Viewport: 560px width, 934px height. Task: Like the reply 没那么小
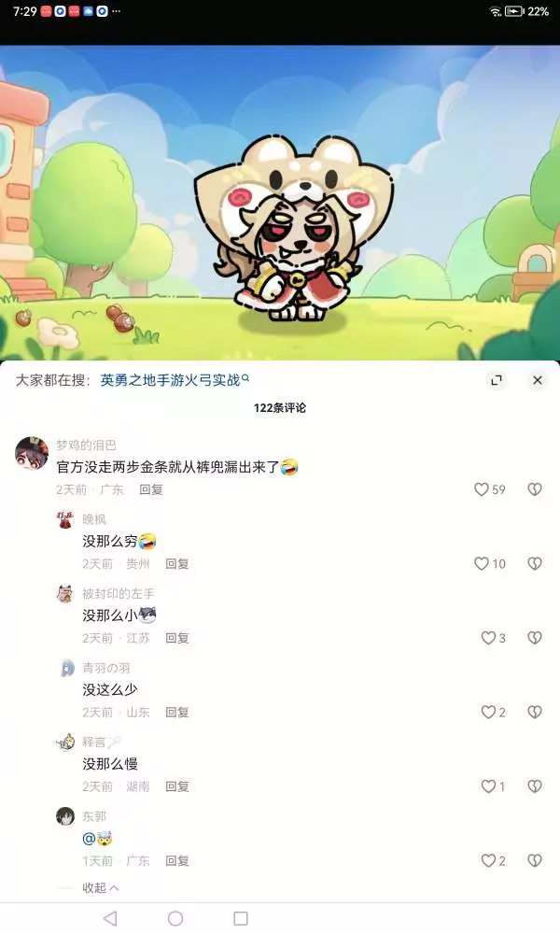click(x=488, y=638)
